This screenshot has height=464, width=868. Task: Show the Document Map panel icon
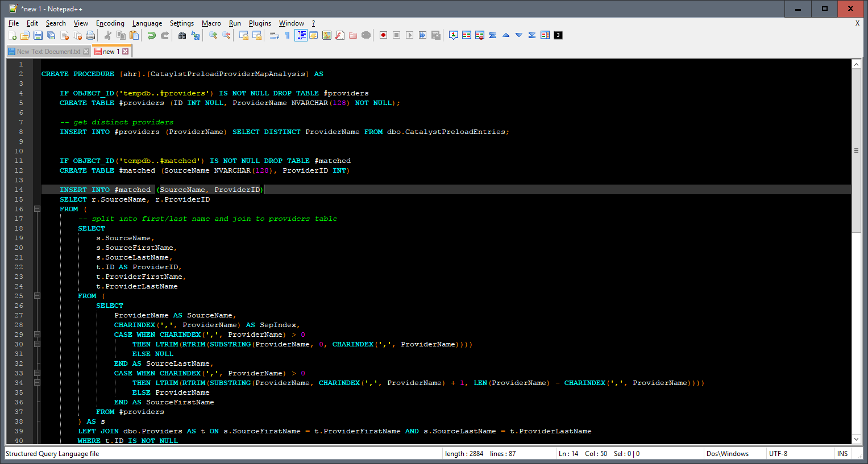[327, 35]
